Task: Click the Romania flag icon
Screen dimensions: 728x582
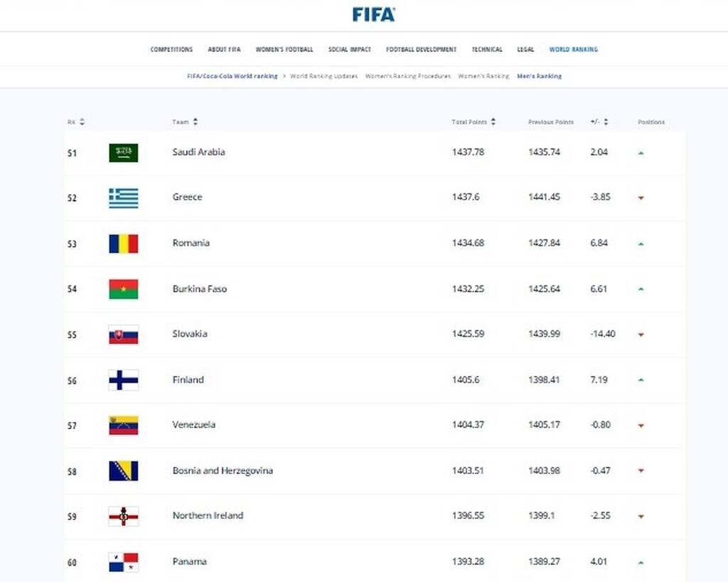Action: [122, 243]
